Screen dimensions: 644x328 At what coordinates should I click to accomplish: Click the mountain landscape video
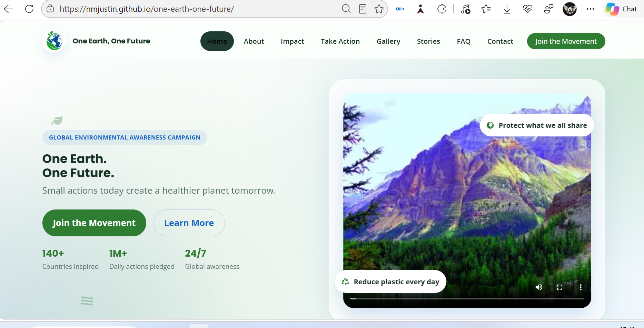[467, 201]
